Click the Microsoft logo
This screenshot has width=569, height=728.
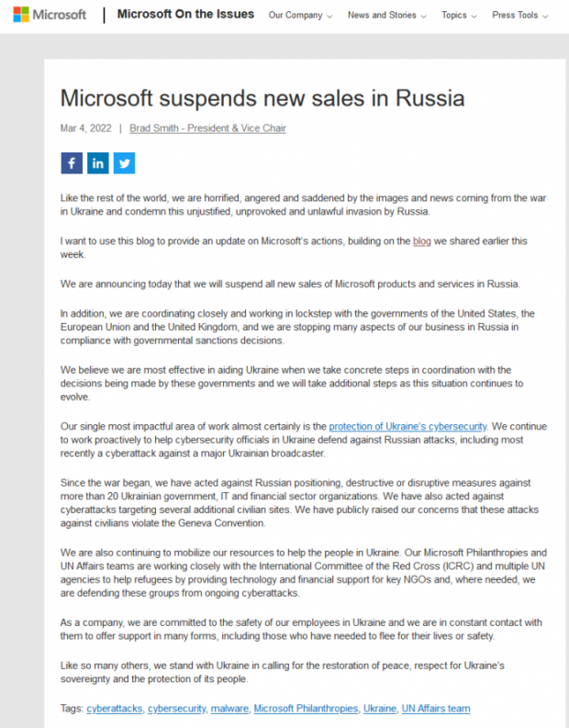tap(50, 15)
